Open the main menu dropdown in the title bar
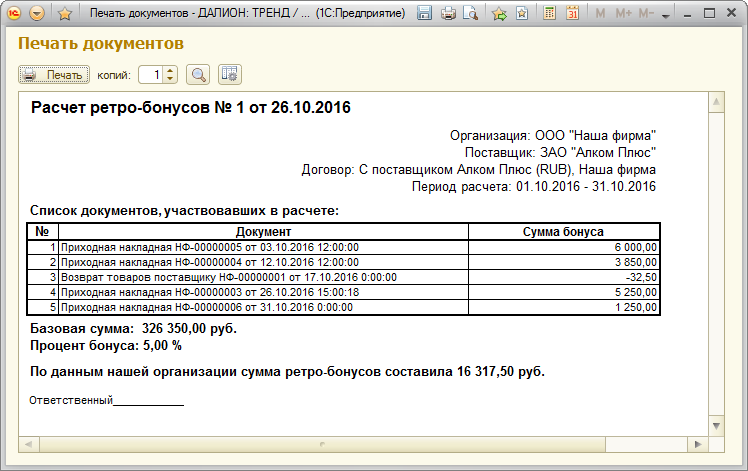Viewport: 748px width, 471px height. 37,13
